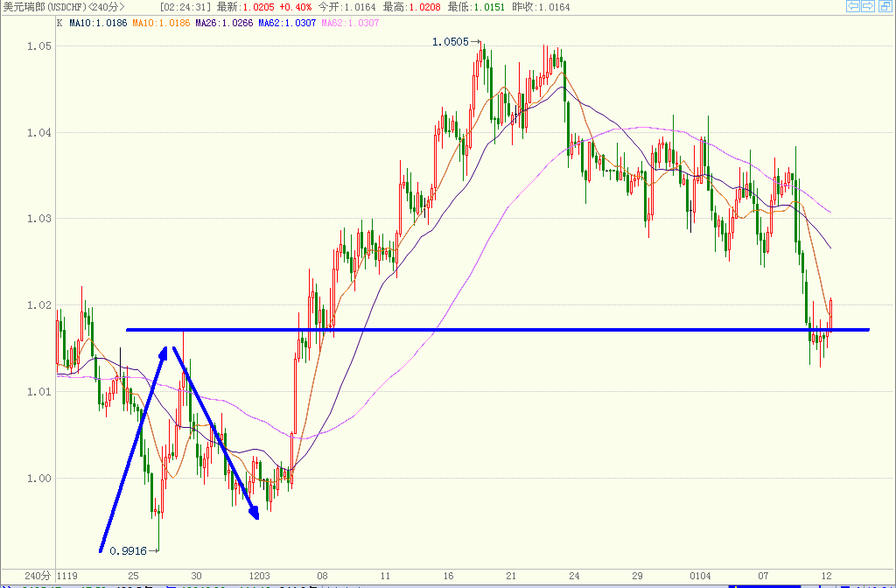Click the 30 date on time axis
896x588 pixels.
point(196,576)
